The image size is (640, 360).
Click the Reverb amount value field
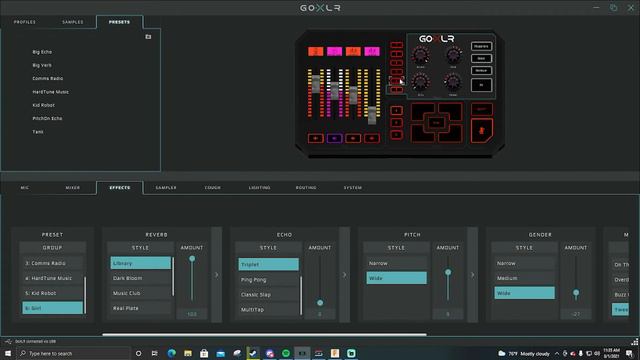(192, 314)
